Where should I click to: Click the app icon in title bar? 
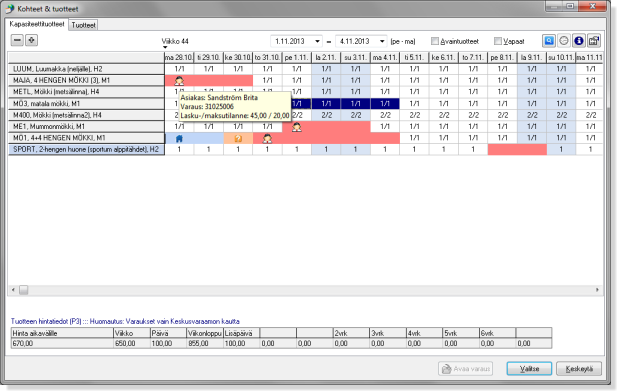[x=10, y=8]
